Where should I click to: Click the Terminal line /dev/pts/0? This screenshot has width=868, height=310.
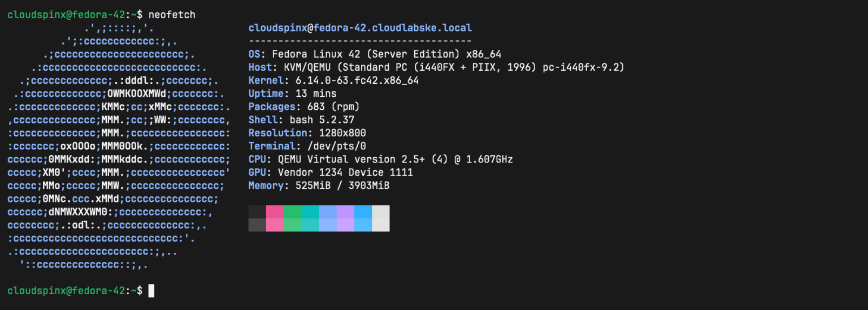tap(307, 146)
